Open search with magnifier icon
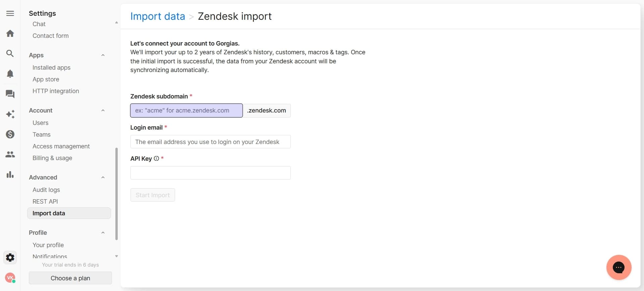Screen dimensions: 644x291 pos(10,54)
